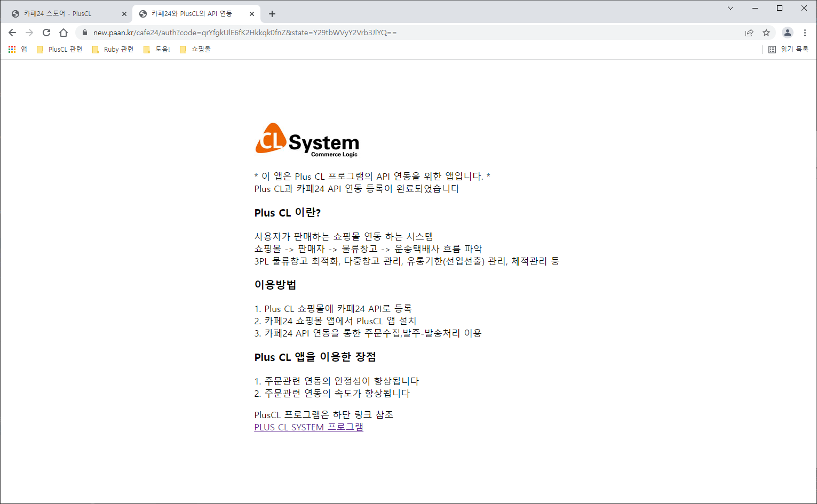Click '1. 주문관련 연동의 안정성이 향상됩니다'

(x=337, y=381)
